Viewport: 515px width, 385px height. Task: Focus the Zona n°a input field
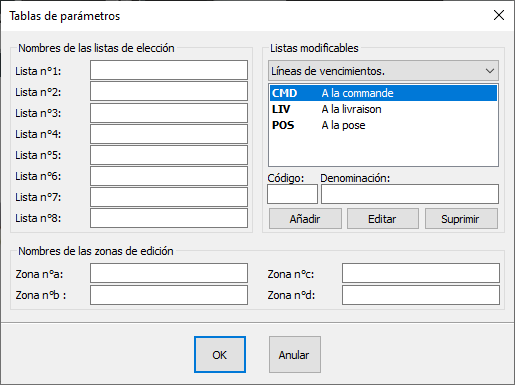coord(169,273)
